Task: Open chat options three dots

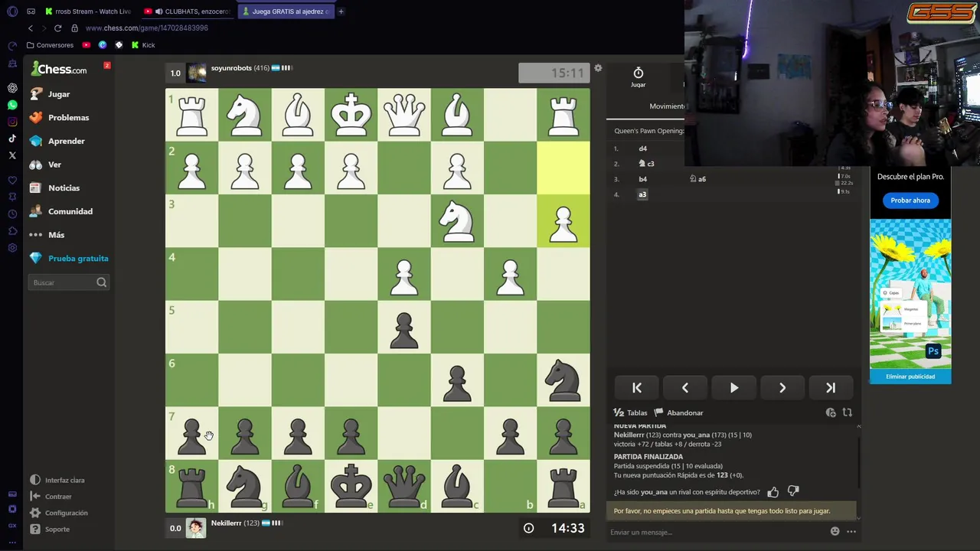Action: coord(851,531)
